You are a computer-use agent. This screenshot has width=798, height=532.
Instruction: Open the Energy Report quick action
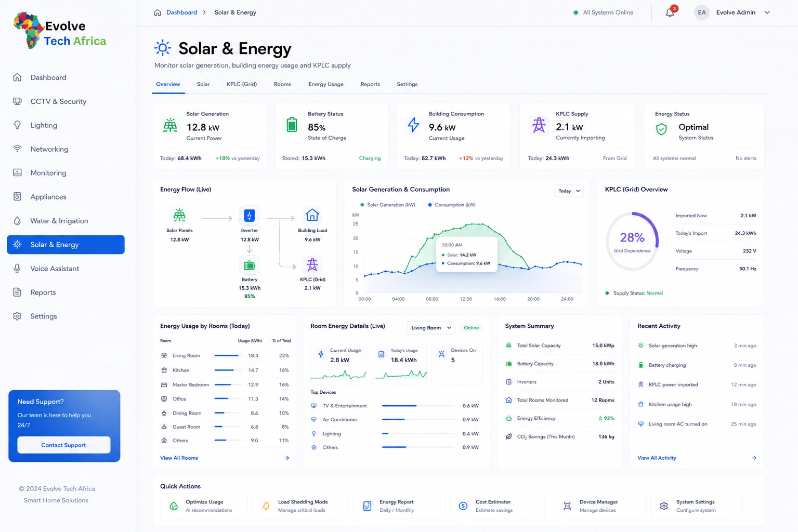(x=400, y=506)
